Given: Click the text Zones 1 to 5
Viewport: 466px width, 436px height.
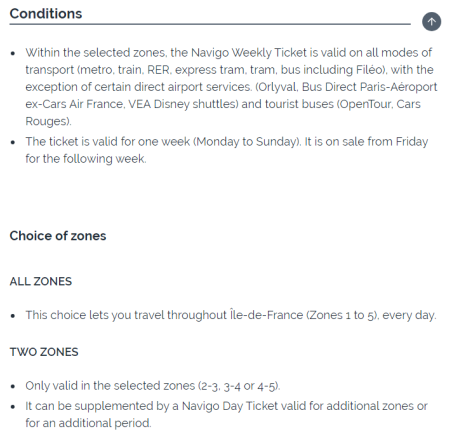Looking at the screenshot, I should click(341, 315).
